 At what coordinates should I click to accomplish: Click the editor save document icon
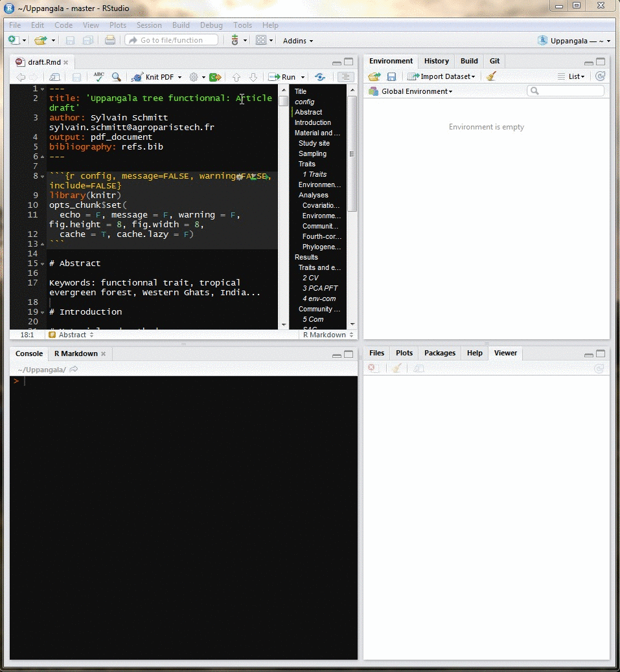(76, 77)
